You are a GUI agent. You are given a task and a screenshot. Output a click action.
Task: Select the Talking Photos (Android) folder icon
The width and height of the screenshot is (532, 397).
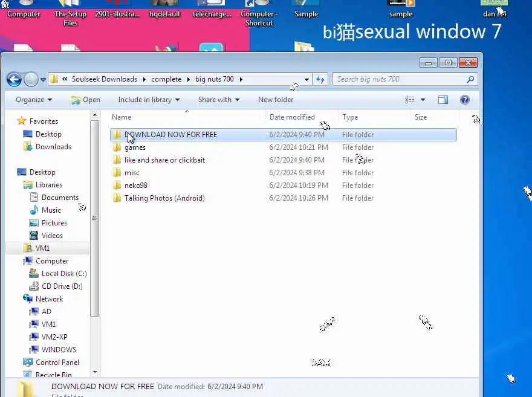(117, 198)
